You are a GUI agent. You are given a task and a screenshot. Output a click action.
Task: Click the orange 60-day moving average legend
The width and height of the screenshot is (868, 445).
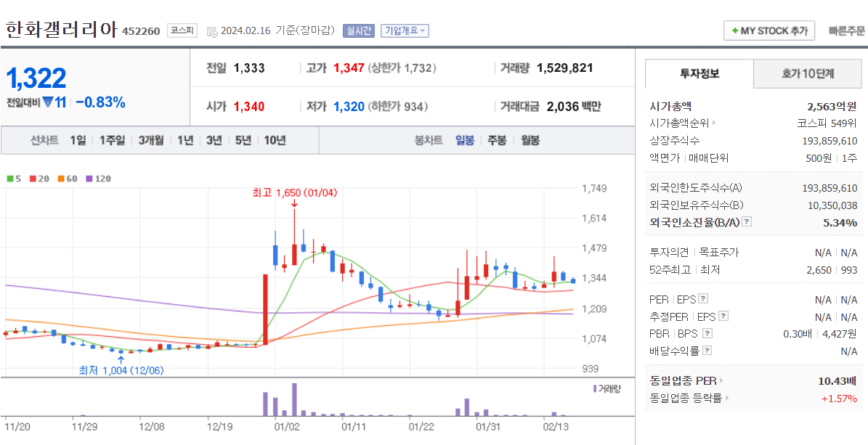coord(67,179)
